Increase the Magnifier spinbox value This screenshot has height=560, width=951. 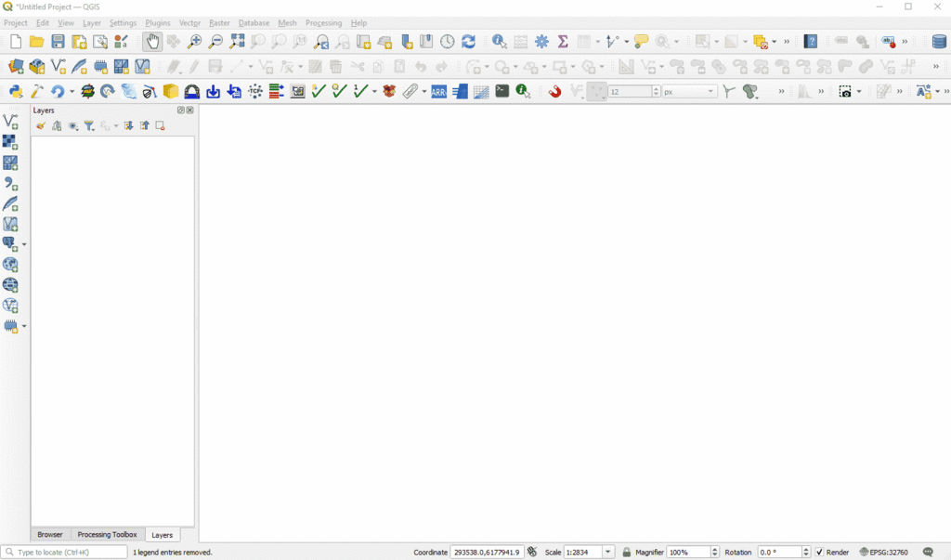714,550
